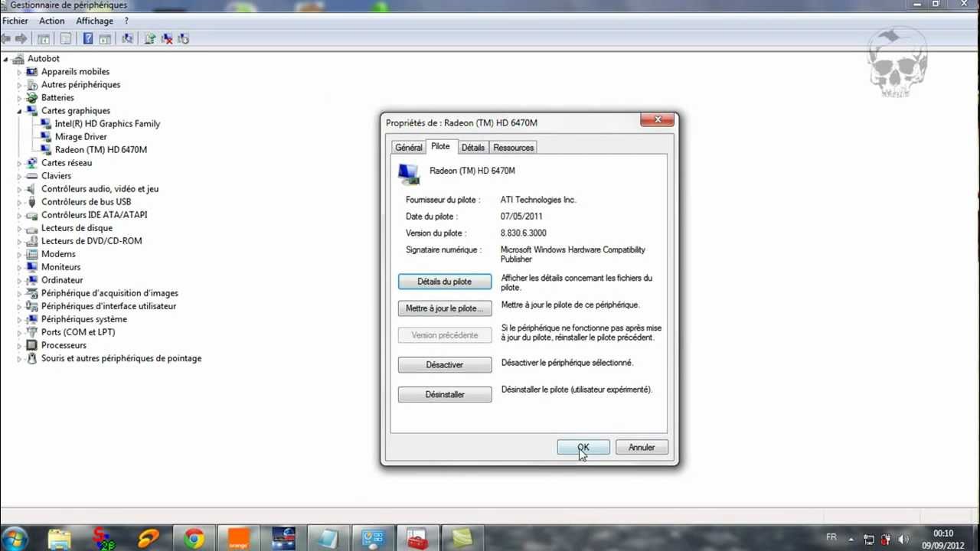The image size is (980, 551).
Task: Expand the Claviers category
Action: pos(19,176)
